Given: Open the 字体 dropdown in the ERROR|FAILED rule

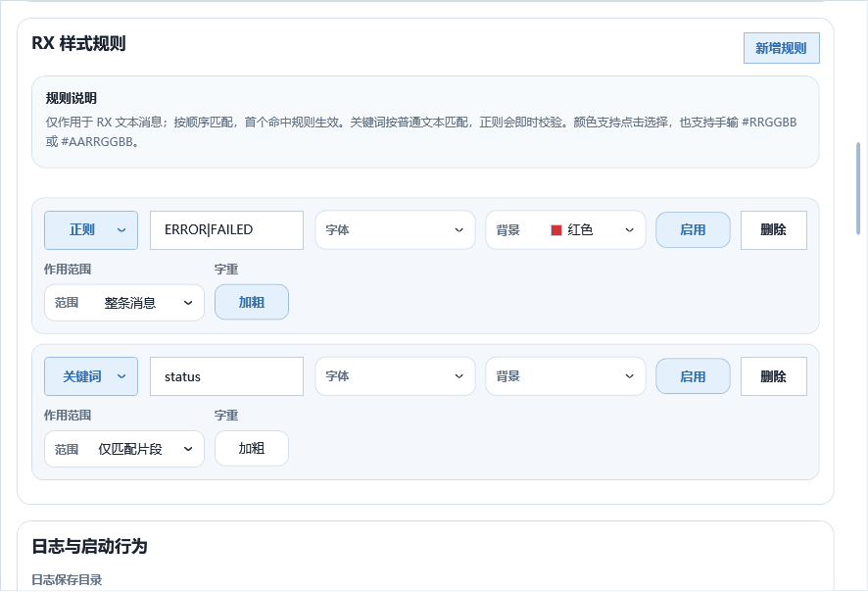Looking at the screenshot, I should click(x=395, y=230).
